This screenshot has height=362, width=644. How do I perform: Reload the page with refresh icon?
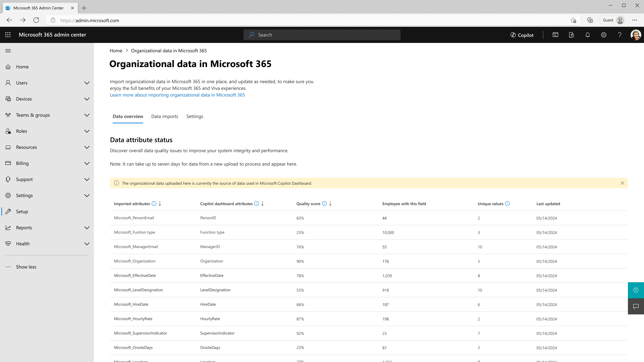click(x=36, y=20)
